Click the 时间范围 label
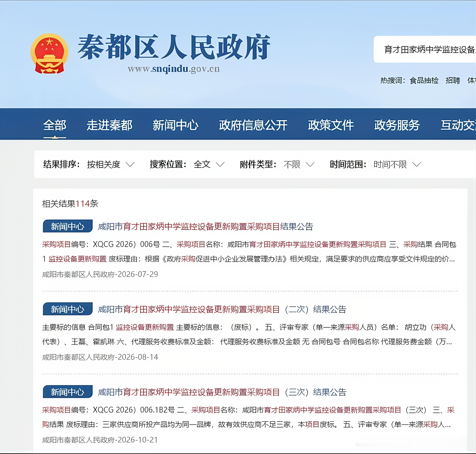Viewport: 476px width, 454px height. pos(348,164)
